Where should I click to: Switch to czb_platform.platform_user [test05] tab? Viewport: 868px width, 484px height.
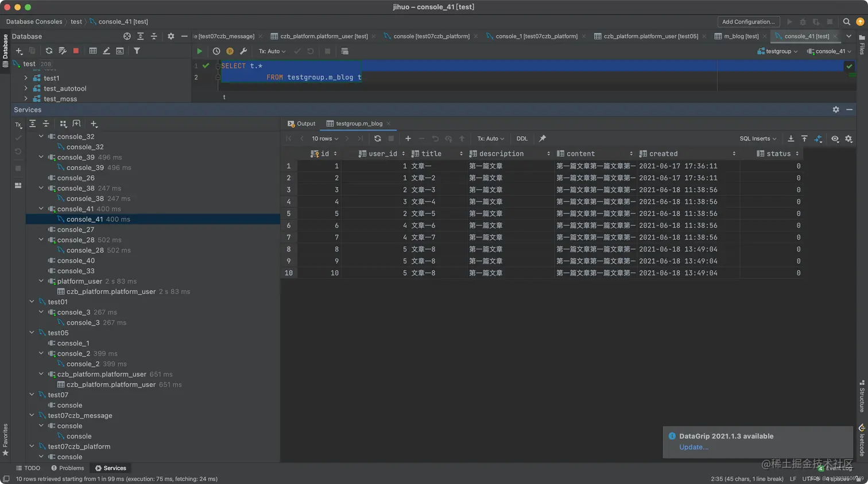click(650, 36)
